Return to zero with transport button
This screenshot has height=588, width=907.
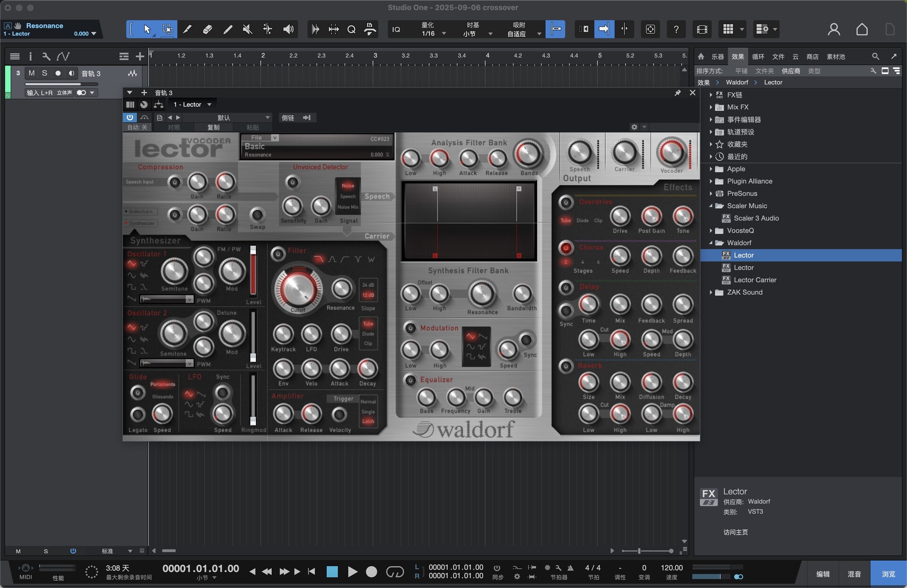[311, 571]
